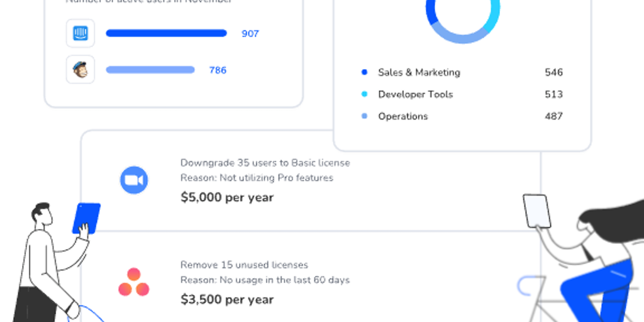The image size is (644, 322).
Task: Click the Asana three-dot logo
Action: coord(134,282)
